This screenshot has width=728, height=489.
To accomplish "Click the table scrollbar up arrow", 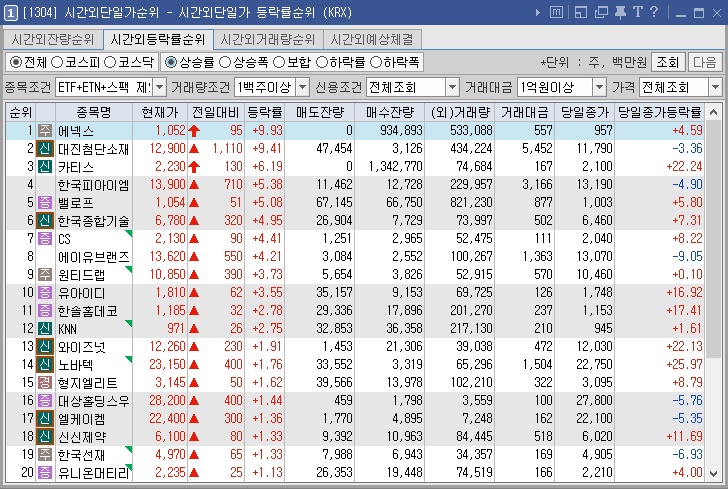I will point(714,112).
